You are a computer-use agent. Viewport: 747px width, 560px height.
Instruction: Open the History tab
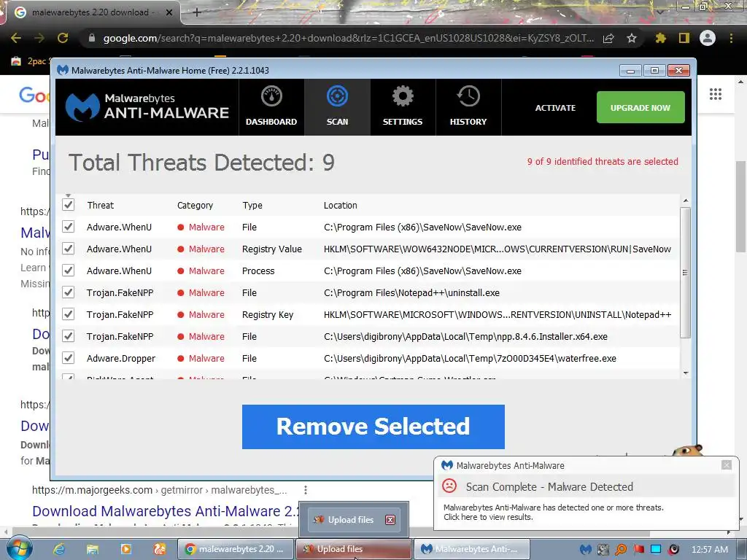click(468, 107)
